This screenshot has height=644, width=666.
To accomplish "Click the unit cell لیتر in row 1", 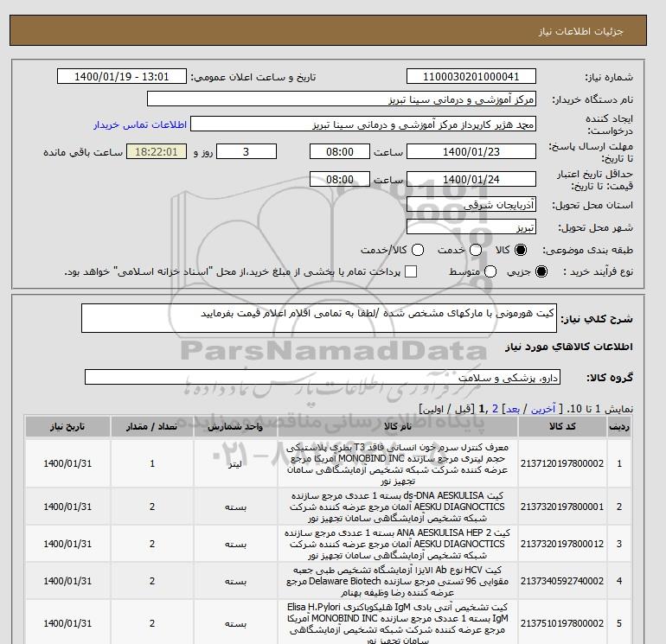I will [x=235, y=463].
